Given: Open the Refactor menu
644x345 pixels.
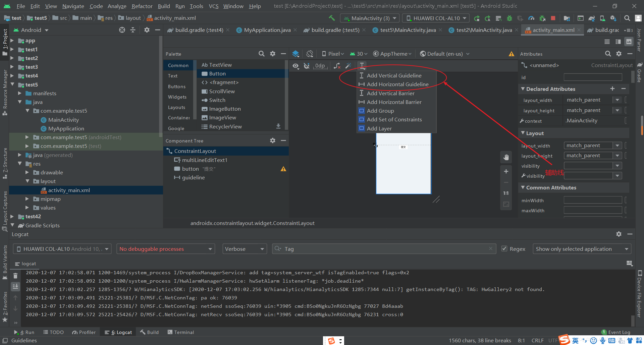Looking at the screenshot, I should [x=142, y=6].
